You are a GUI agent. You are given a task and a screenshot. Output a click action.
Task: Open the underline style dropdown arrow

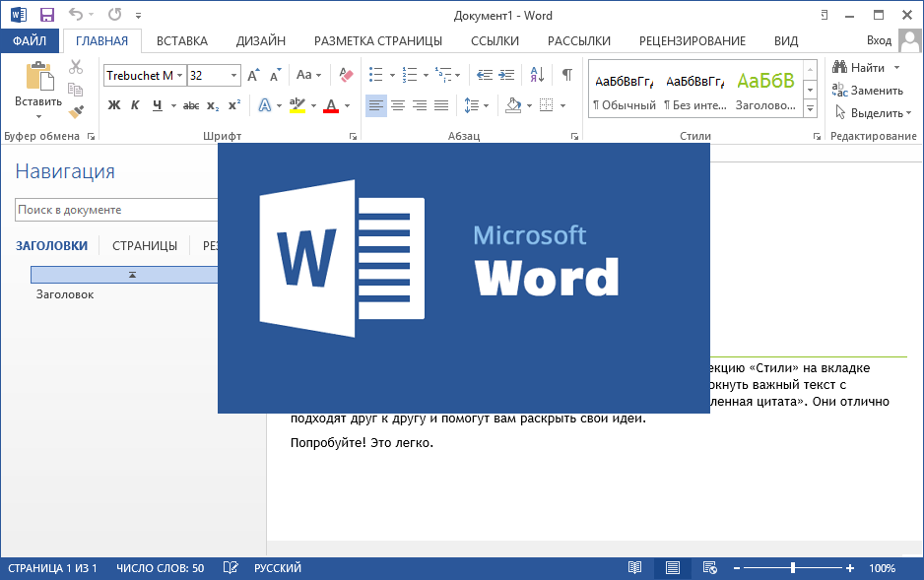[173, 106]
